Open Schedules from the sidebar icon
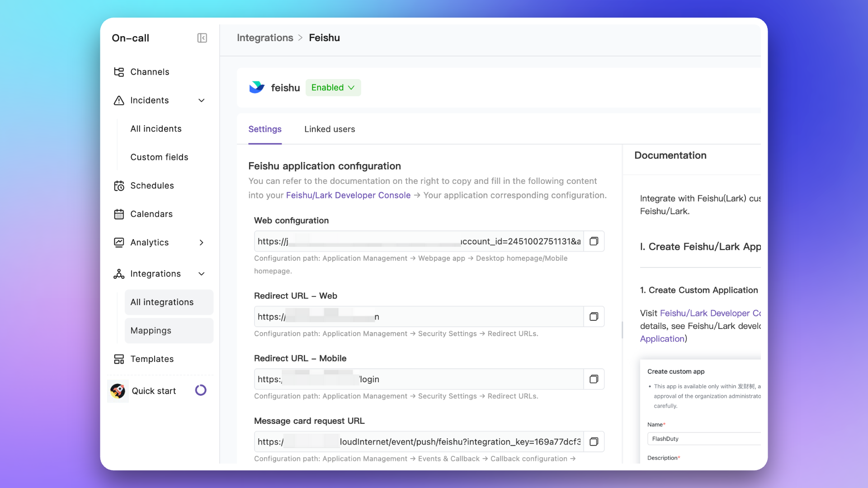 point(119,186)
